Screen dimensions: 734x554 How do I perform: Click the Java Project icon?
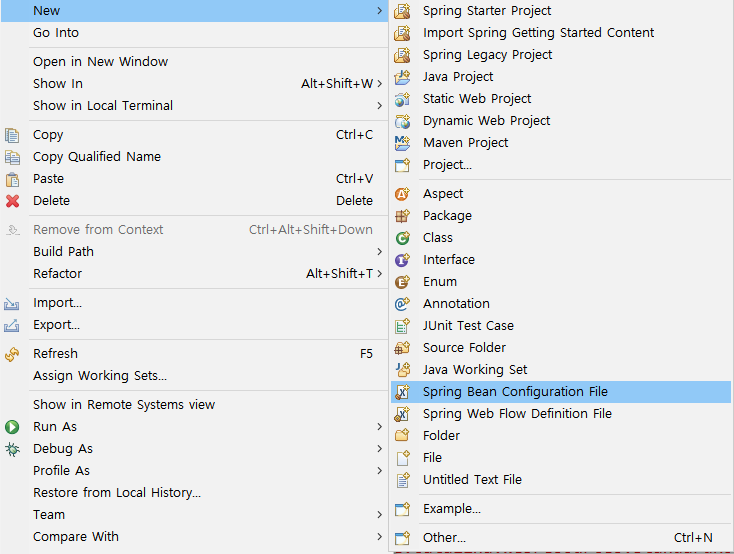[x=402, y=77]
